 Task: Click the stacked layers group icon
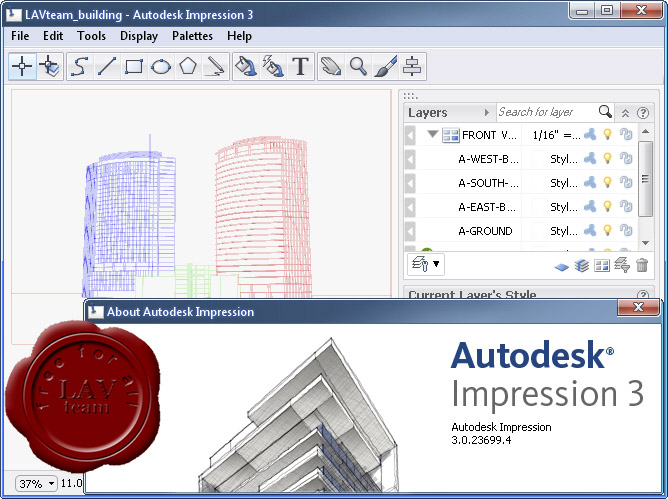coord(582,265)
